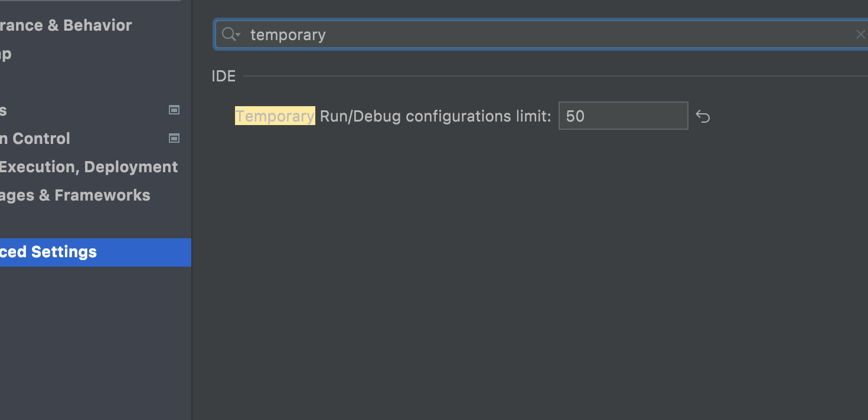This screenshot has width=868, height=420.
Task: Open the Version Control settings section
Action: click(34, 138)
